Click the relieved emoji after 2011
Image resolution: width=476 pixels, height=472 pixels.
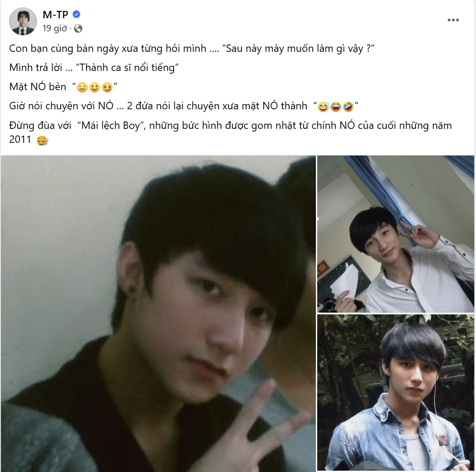pos(42,141)
